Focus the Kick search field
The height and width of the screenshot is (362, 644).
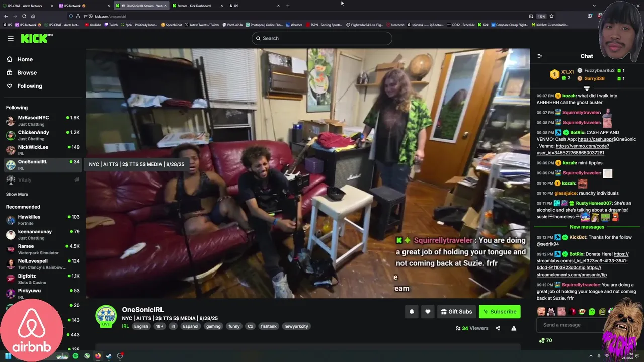tap(322, 38)
